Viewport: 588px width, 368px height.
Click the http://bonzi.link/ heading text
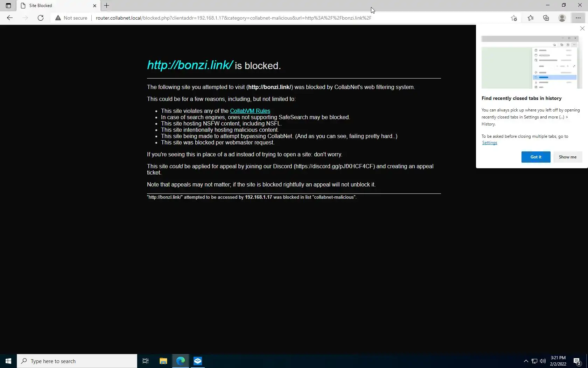click(190, 65)
